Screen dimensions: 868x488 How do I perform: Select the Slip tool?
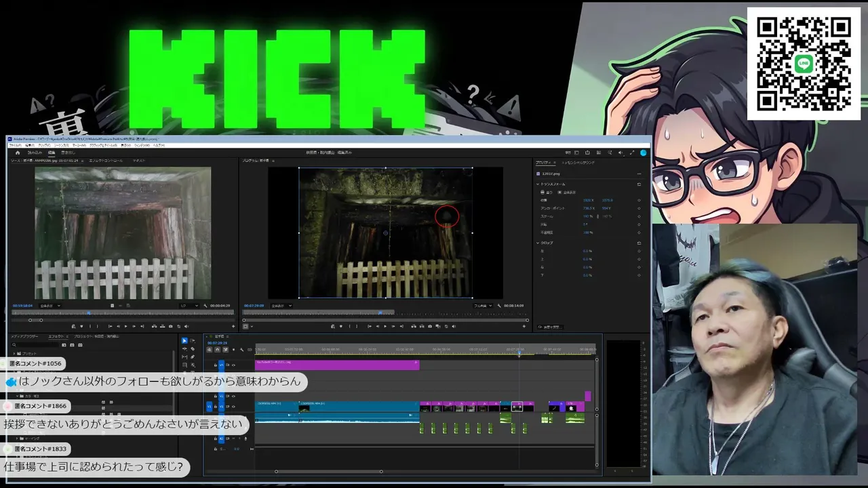coord(184,357)
